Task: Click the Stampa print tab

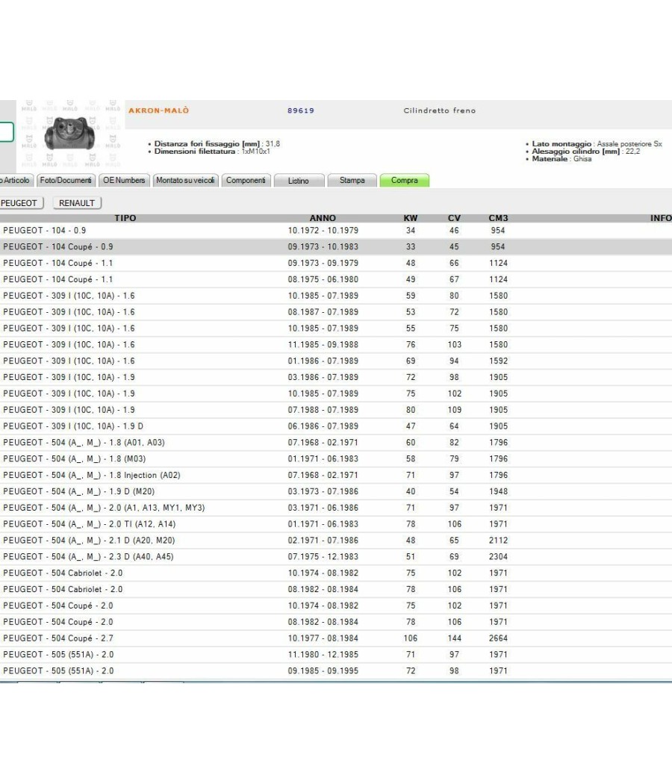Action: pos(352,181)
